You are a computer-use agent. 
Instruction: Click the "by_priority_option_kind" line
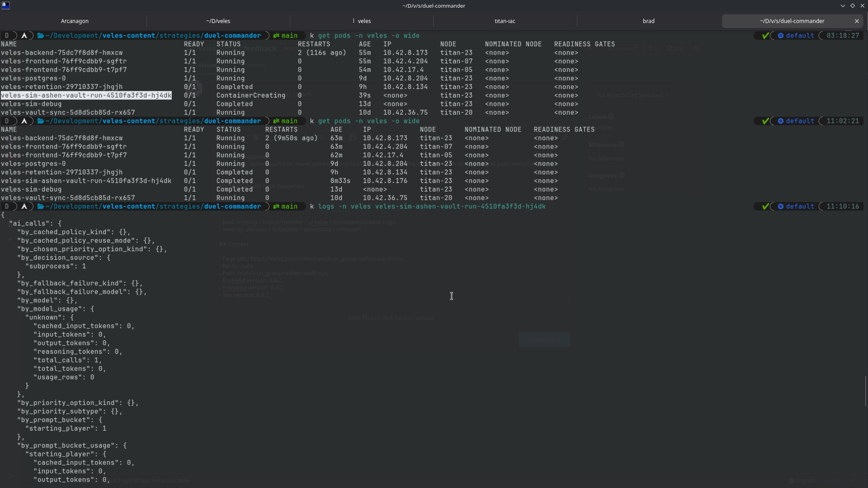tap(78, 403)
